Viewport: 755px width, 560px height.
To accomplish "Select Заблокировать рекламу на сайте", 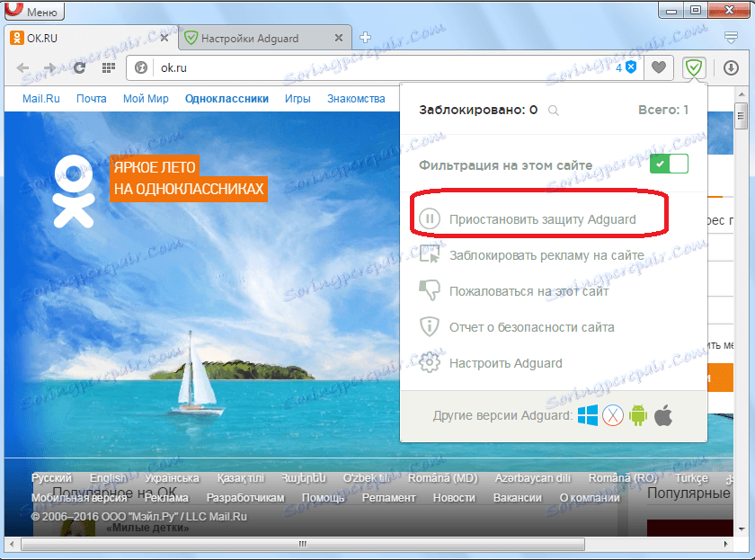I will pyautogui.click(x=531, y=255).
